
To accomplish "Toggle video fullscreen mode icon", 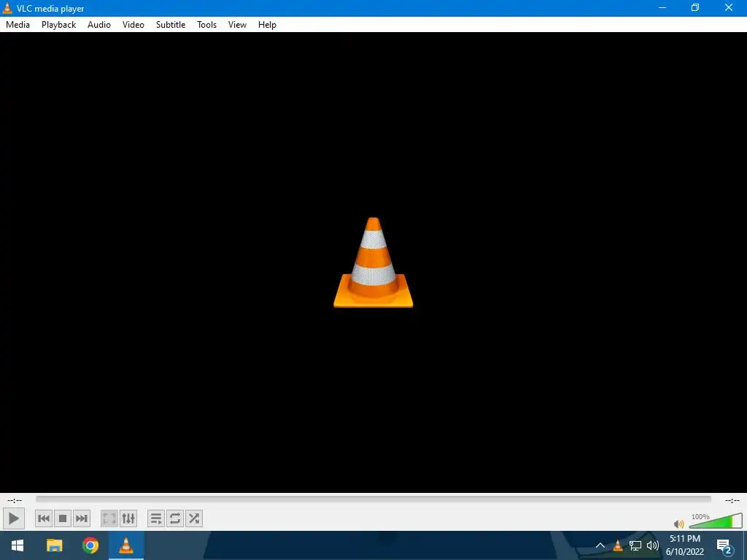I will click(x=109, y=518).
